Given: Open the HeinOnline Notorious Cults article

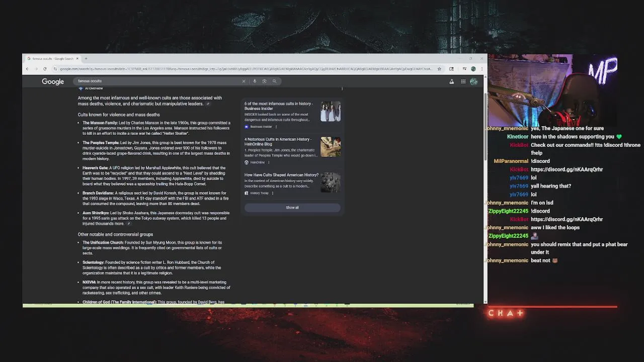Looking at the screenshot, I should point(278,142).
